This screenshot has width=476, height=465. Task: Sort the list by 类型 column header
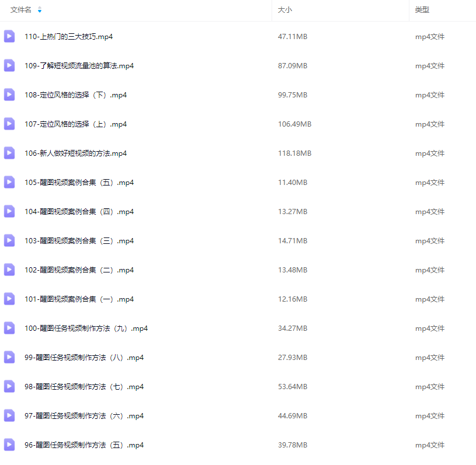[x=422, y=10]
